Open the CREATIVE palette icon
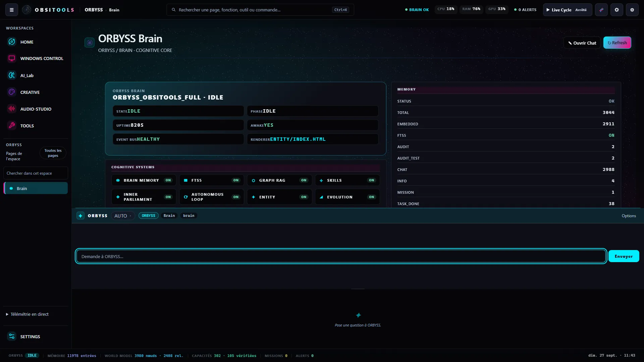The height and width of the screenshot is (362, 644). [x=12, y=92]
